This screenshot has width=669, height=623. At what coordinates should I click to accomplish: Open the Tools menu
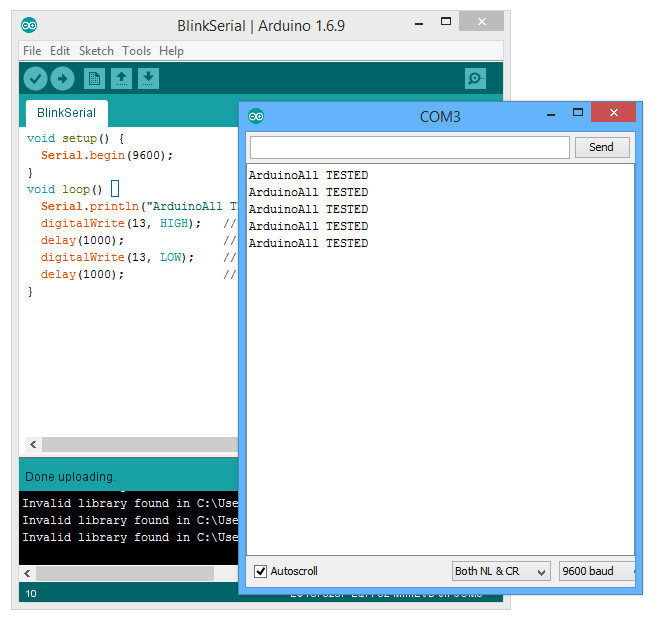[137, 51]
